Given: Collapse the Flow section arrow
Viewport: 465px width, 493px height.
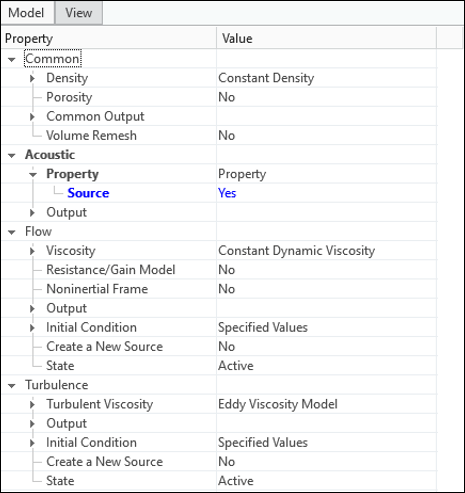Looking at the screenshot, I should click(x=12, y=232).
